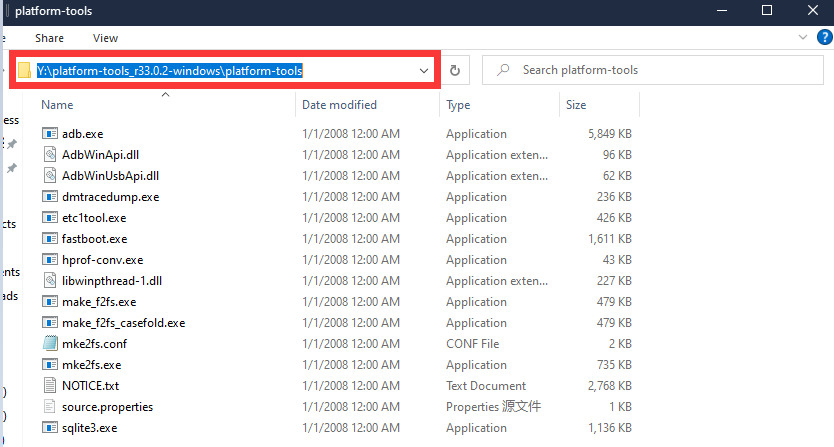Open the View ribbon tab
Screen dimensions: 834x447
(x=105, y=38)
